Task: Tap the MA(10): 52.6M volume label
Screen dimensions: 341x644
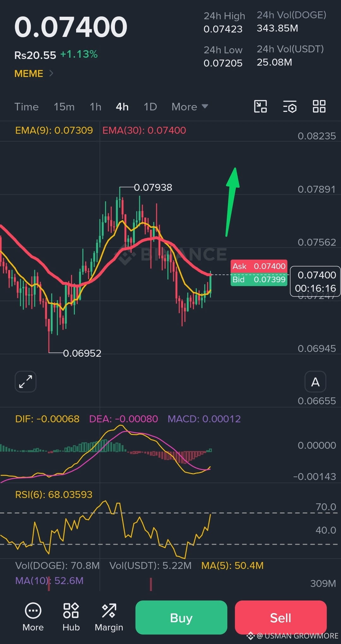Action: coord(49,581)
